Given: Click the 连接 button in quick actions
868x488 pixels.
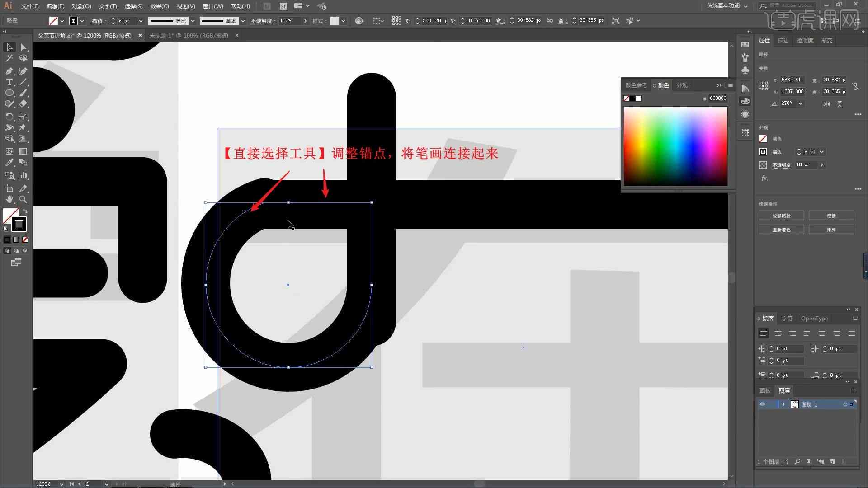Looking at the screenshot, I should (x=832, y=215).
